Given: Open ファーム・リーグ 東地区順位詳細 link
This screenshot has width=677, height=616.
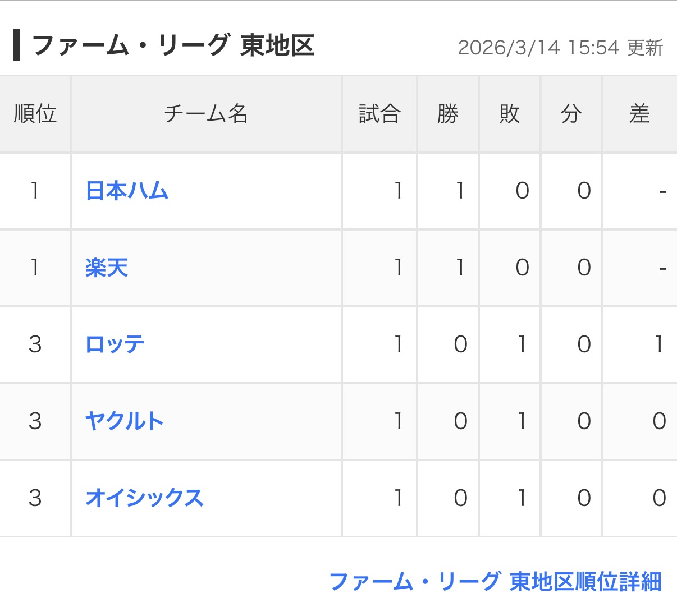Looking at the screenshot, I should click(x=495, y=582).
